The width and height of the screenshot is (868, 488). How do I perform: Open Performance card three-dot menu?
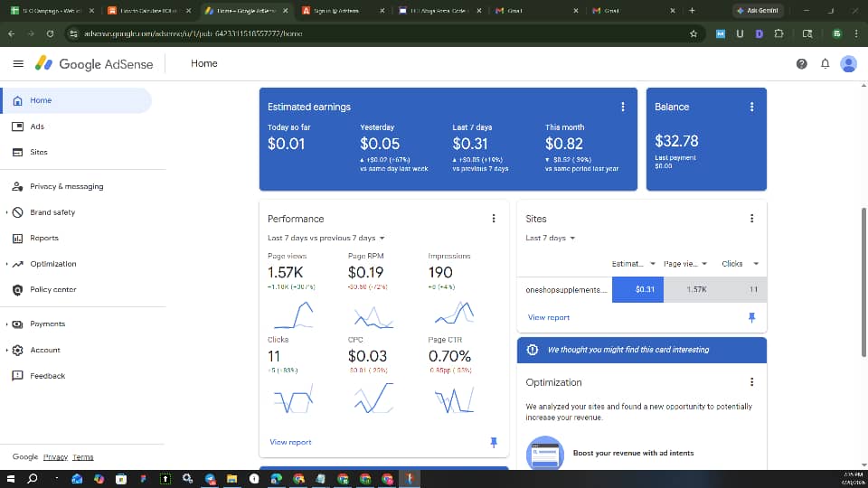click(x=494, y=219)
